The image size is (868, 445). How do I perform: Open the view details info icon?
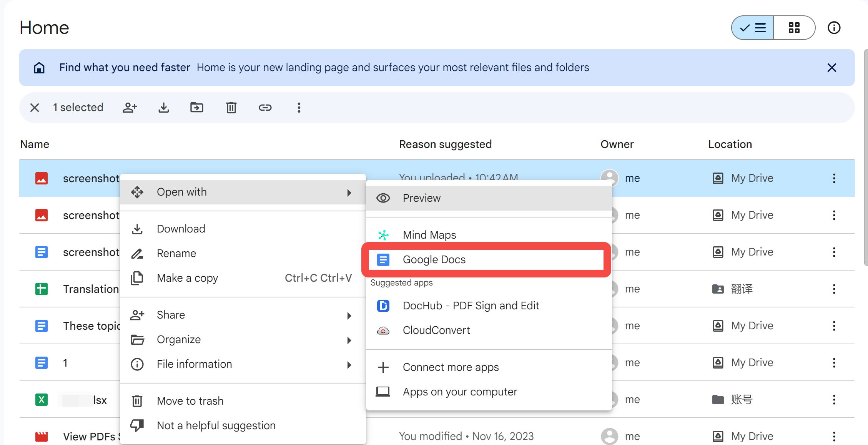tap(834, 28)
